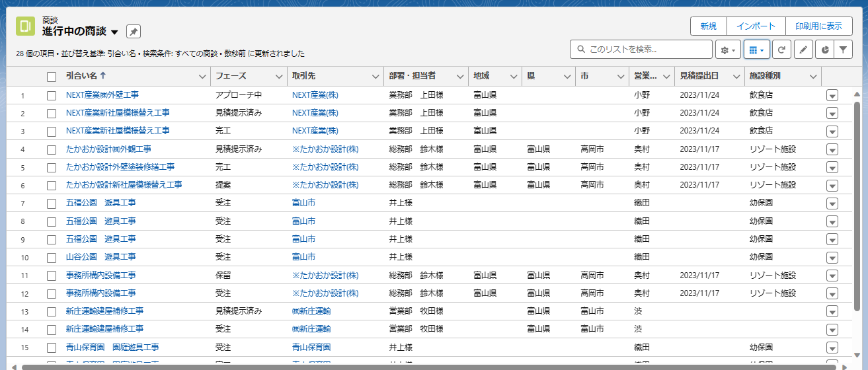868x370 pixels.
Task: Open 山谷公園 遊具工事 opportunity link
Action: (x=101, y=257)
